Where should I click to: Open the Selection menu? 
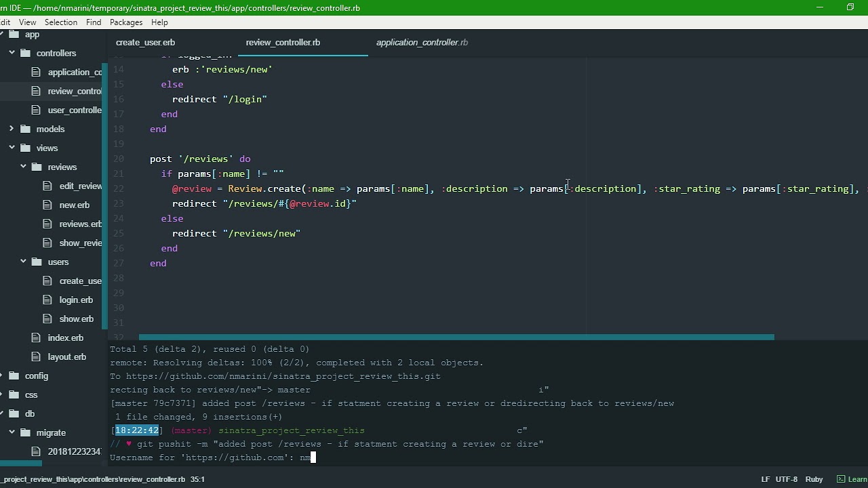(x=61, y=22)
